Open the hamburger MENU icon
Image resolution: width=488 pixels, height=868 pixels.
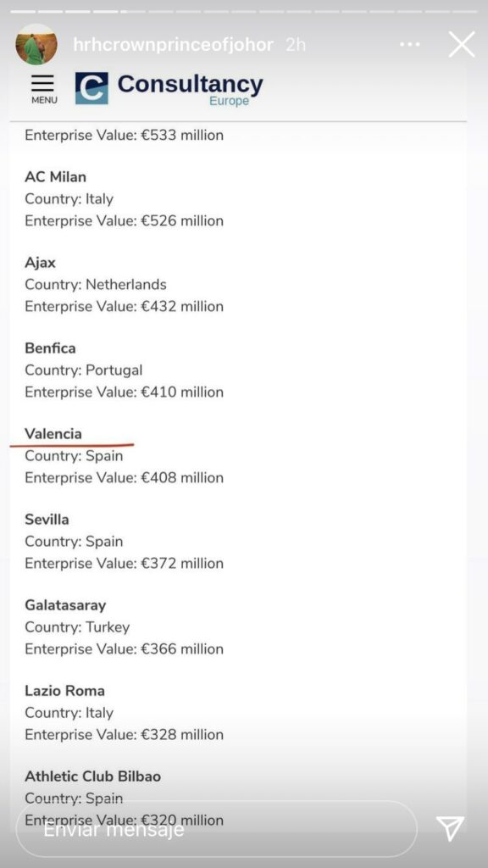tap(43, 83)
